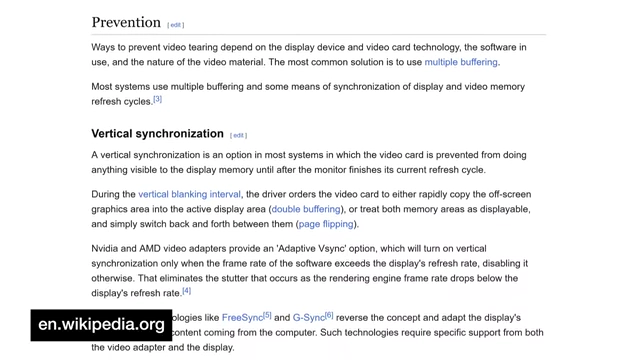This screenshot has height=360, width=640.
Task: Click edit link next to Vertical synchronization
Action: pyautogui.click(x=238, y=135)
